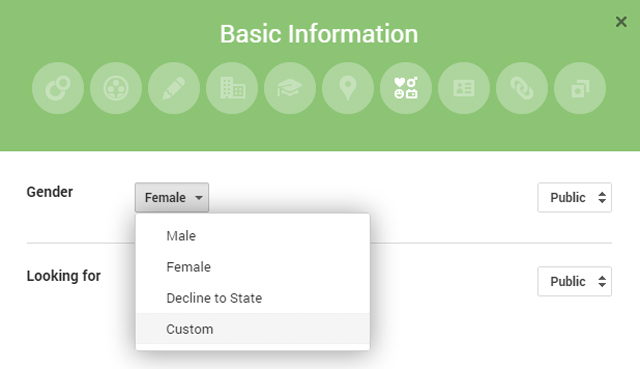Open Looking for visibility Public dropdown
The image size is (640, 369).
[x=574, y=282]
